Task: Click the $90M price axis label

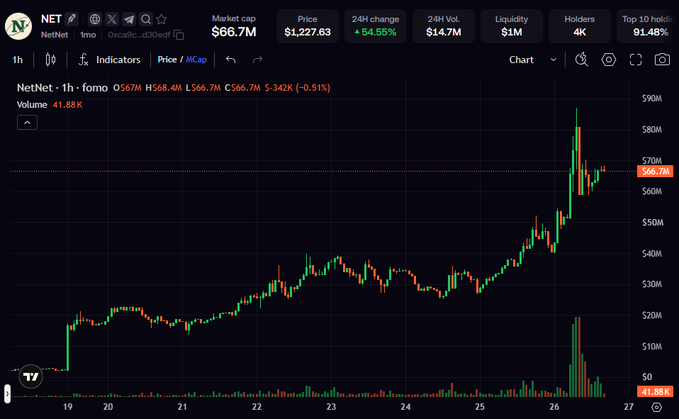Action: [x=652, y=98]
